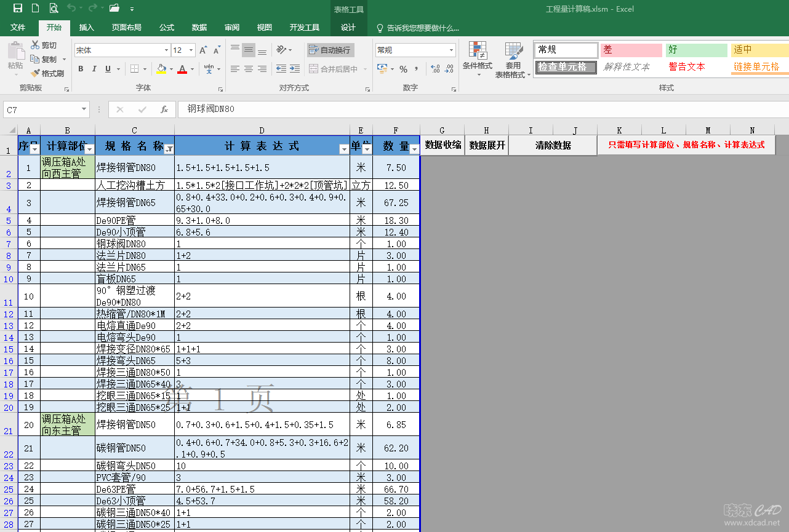
Task: Center text horizontally
Action: pos(249,69)
